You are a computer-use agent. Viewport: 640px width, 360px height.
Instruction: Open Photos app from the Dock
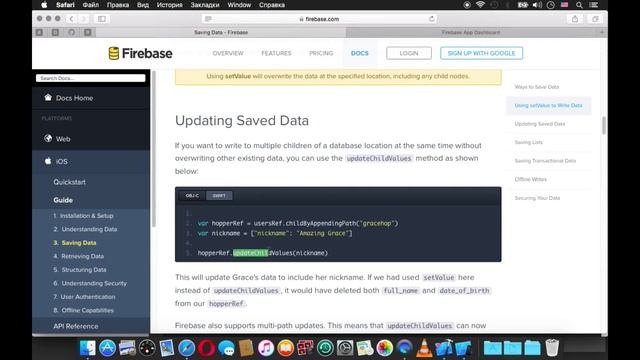384,348
